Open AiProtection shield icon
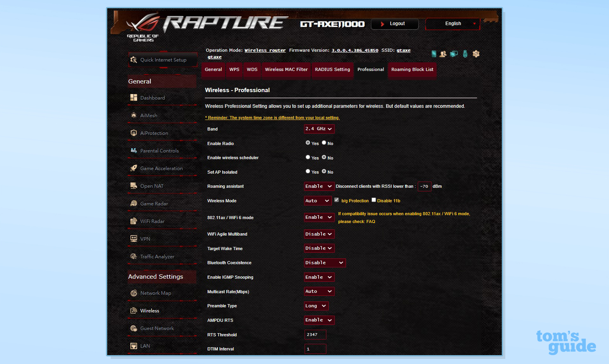This screenshot has width=609, height=364. [134, 133]
